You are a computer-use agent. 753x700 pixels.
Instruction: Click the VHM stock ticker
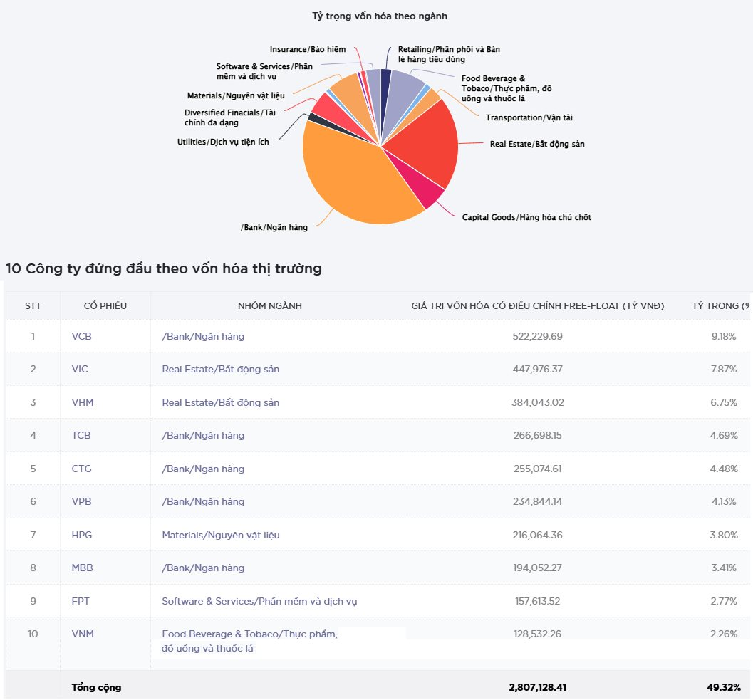(x=82, y=402)
